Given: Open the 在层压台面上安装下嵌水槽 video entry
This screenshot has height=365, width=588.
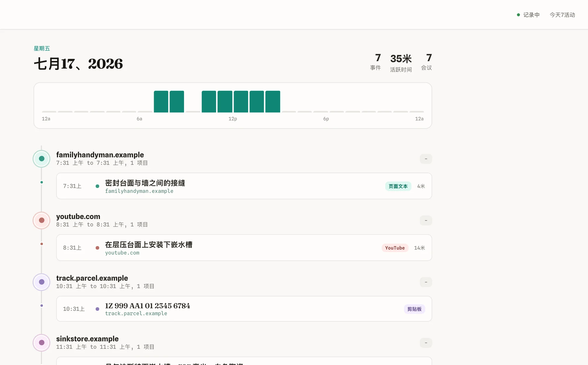Looking at the screenshot, I should [x=244, y=248].
